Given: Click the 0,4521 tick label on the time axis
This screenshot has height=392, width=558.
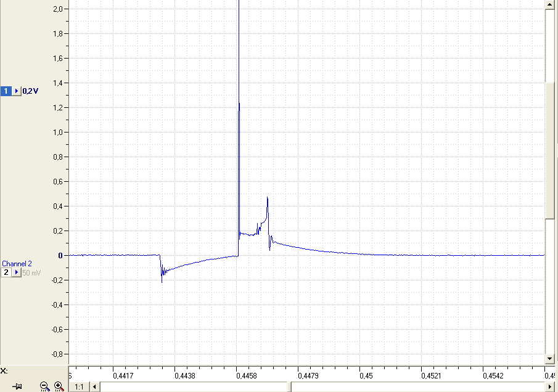Looking at the screenshot, I should click(x=432, y=375).
